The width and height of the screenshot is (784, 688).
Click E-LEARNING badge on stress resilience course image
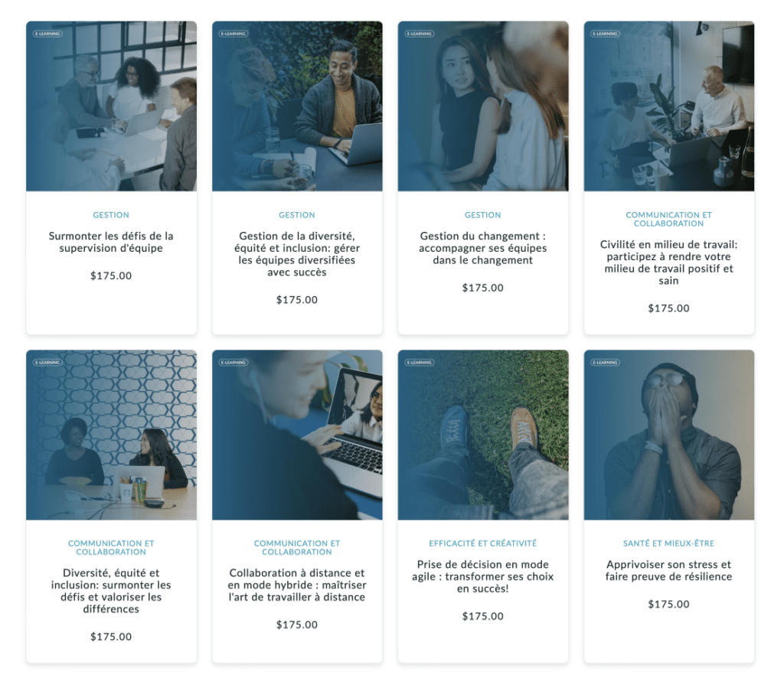click(x=606, y=362)
